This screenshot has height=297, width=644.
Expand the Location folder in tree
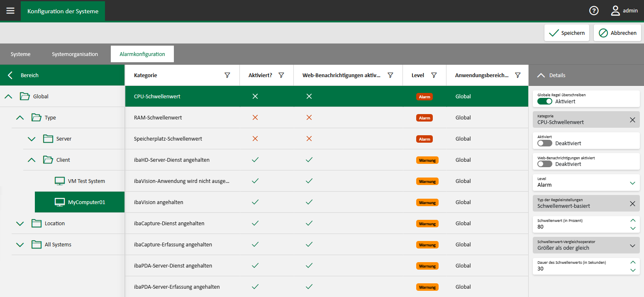[x=20, y=224]
